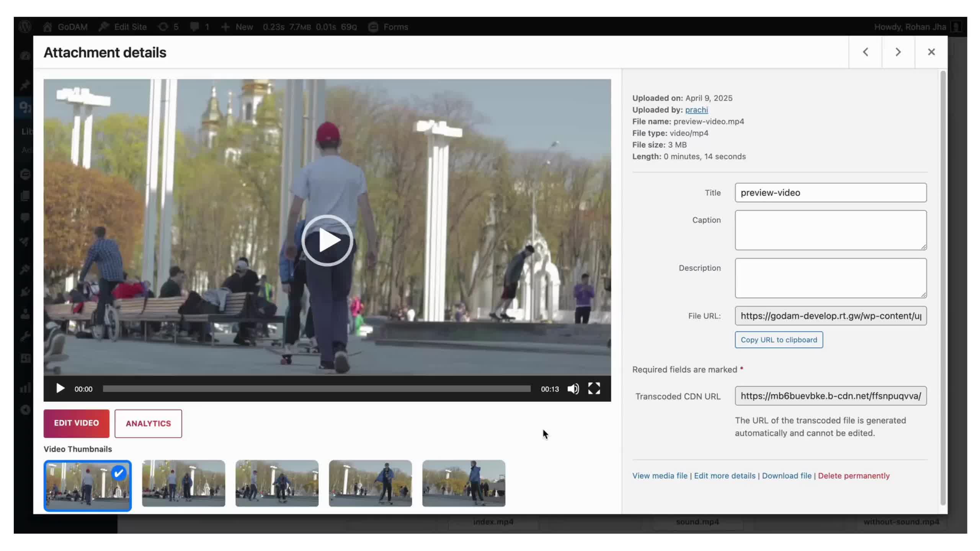Go to next attachment with right chevron
Screen dimensions: 980x551
point(898,52)
